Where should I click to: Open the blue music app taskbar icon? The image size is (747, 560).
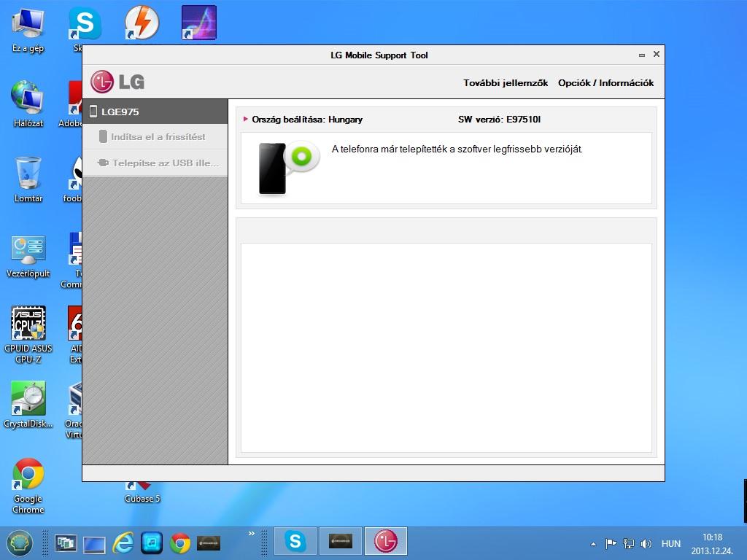[x=152, y=542]
